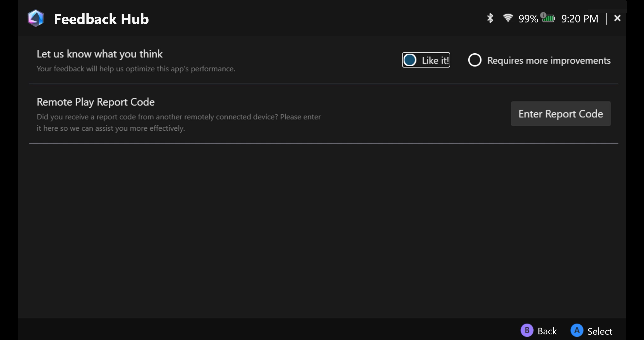Screen dimensions: 644x340
Task: Click the green battery icon
Action: coord(549,18)
